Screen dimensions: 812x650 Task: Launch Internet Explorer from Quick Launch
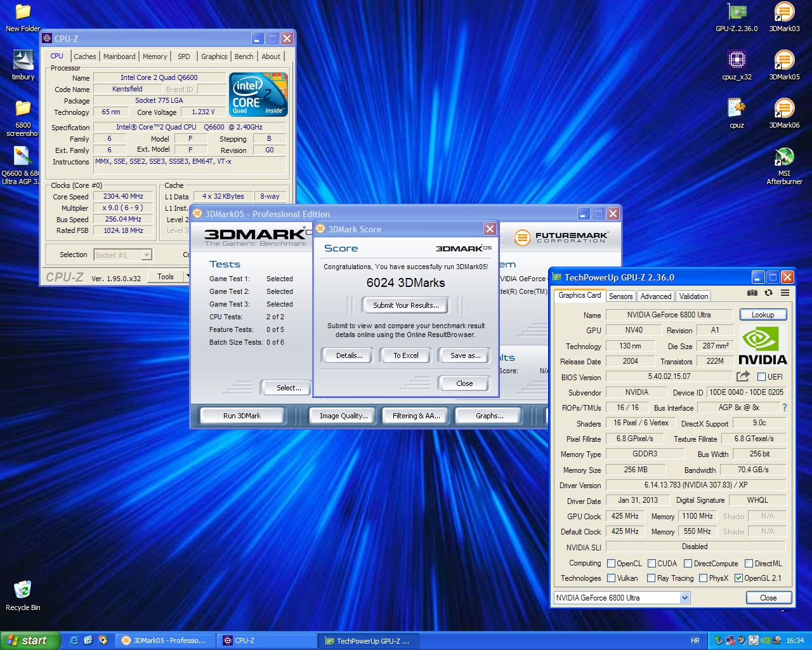tap(74, 640)
